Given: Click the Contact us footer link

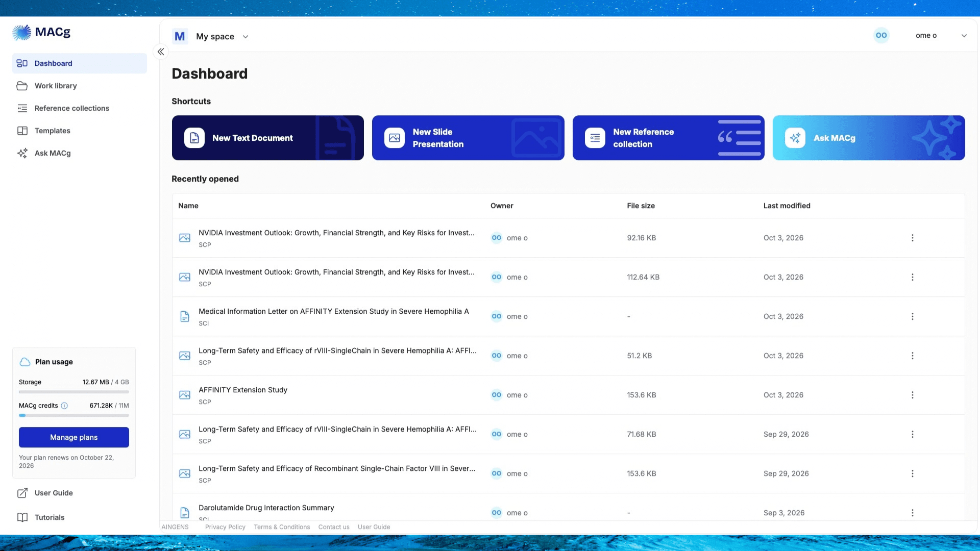Looking at the screenshot, I should [334, 527].
